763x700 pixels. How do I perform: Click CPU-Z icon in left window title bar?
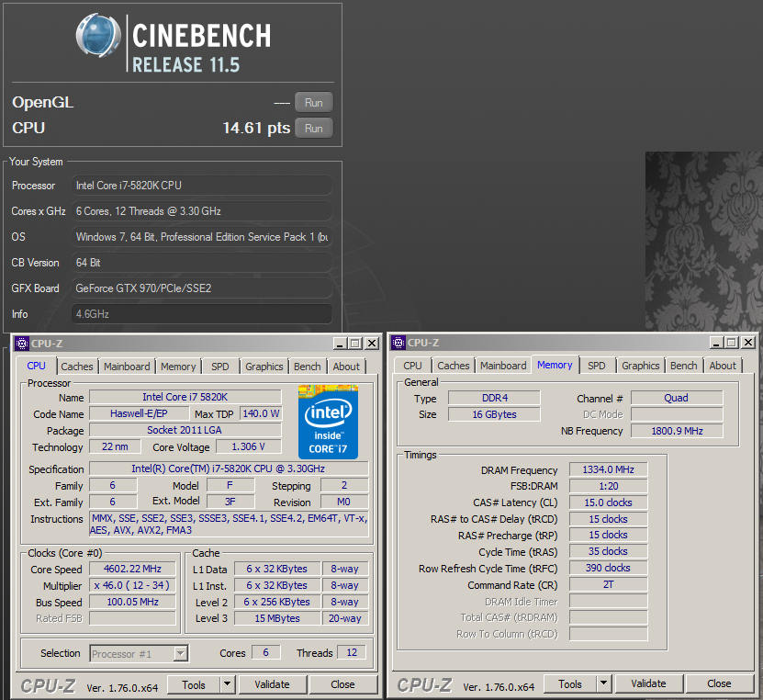point(21,344)
